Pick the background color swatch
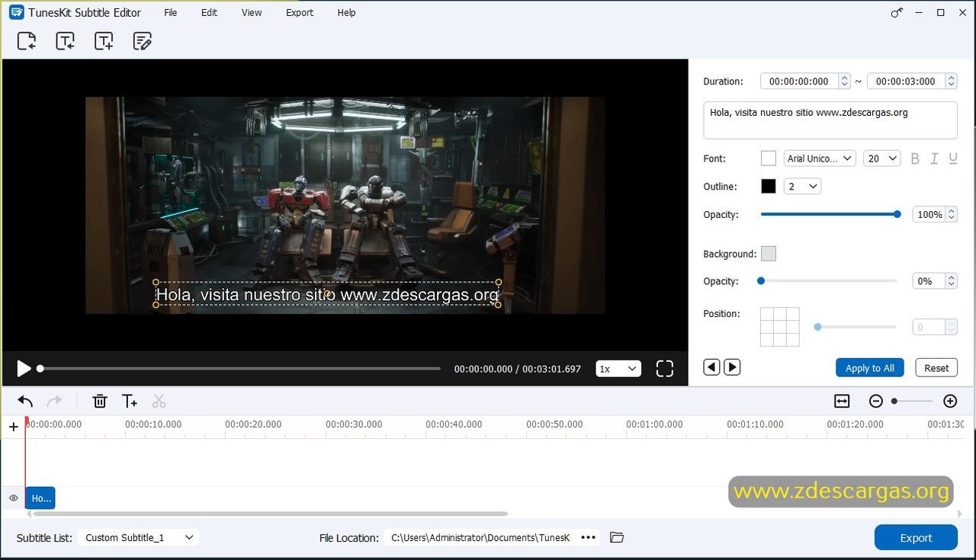This screenshot has height=560, width=976. point(769,254)
